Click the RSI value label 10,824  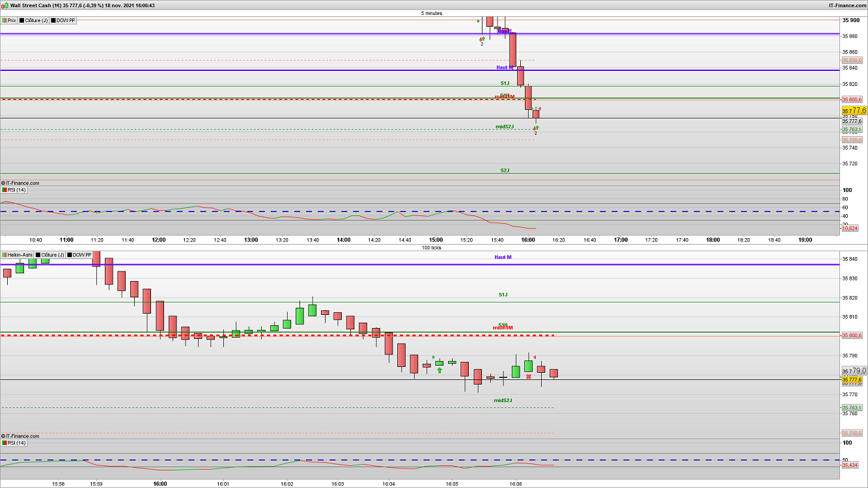click(x=850, y=228)
